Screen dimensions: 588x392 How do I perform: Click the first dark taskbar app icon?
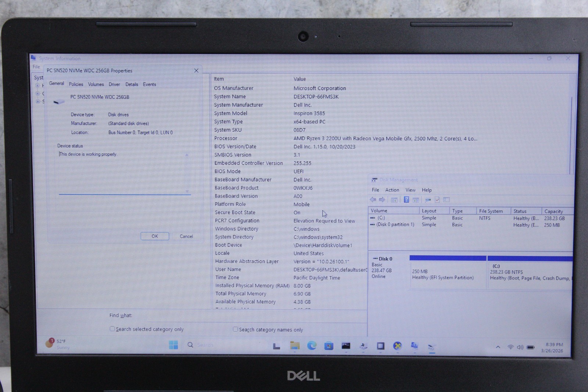pyautogui.click(x=276, y=346)
